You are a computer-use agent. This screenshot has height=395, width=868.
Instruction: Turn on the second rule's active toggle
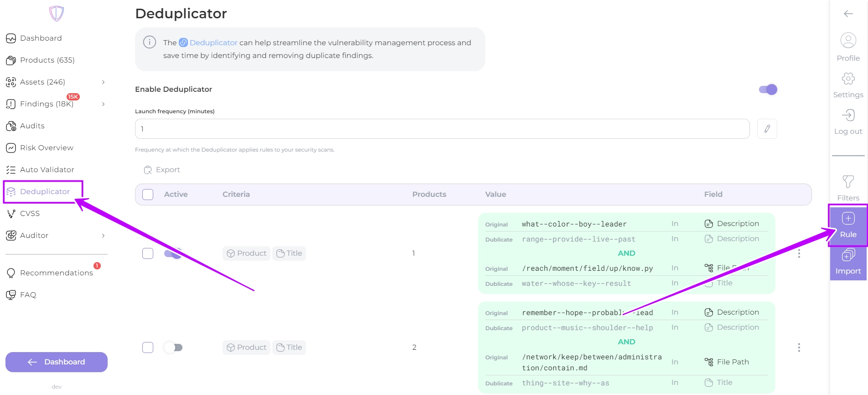(x=173, y=348)
